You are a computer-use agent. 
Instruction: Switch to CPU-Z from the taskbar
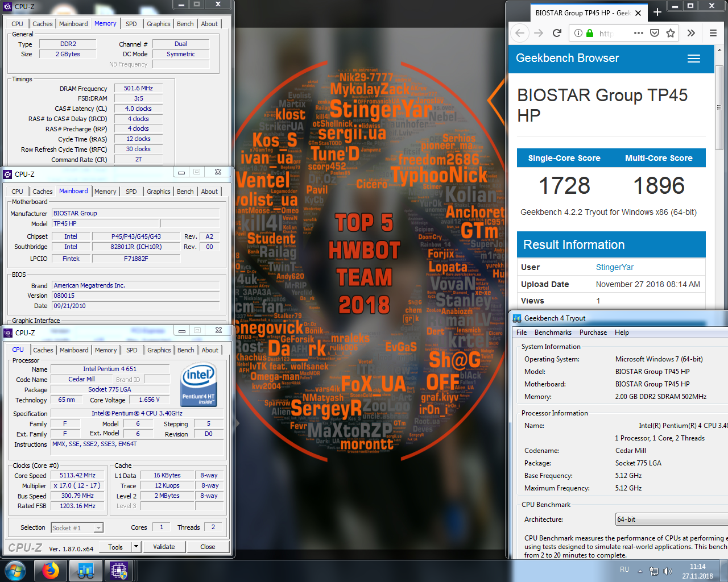[x=119, y=571]
